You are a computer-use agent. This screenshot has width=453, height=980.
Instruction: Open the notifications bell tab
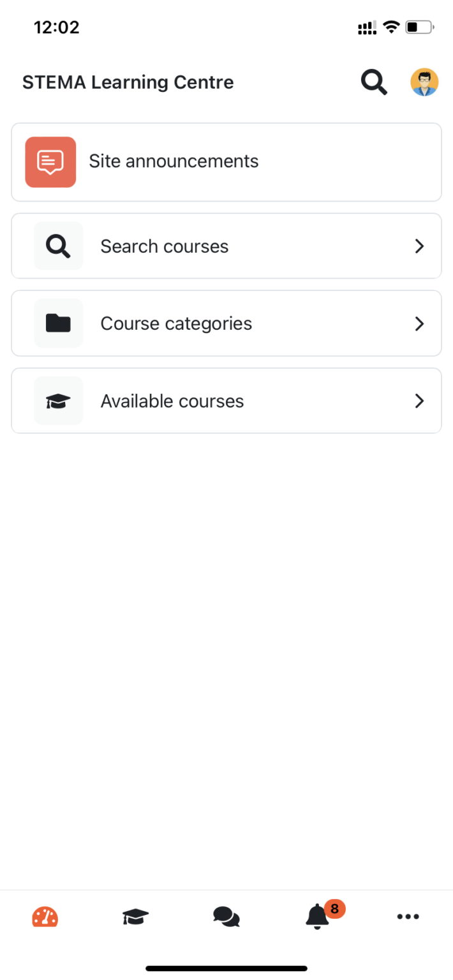(x=317, y=918)
